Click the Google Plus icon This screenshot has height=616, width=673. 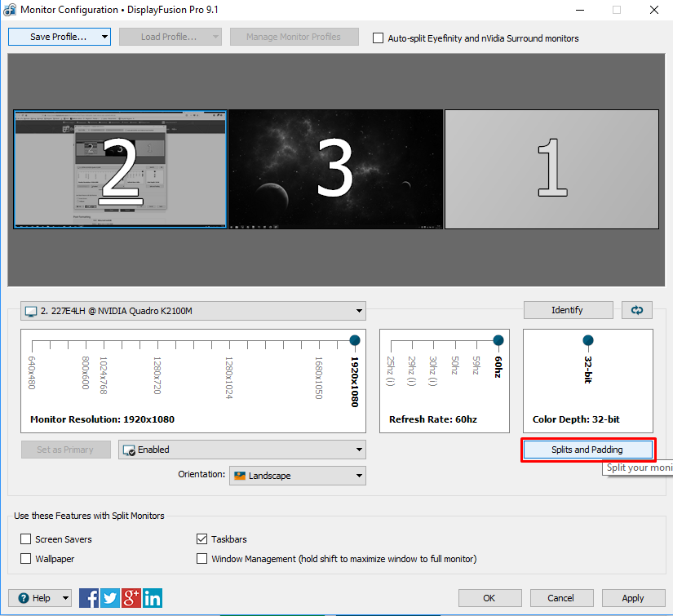(131, 598)
